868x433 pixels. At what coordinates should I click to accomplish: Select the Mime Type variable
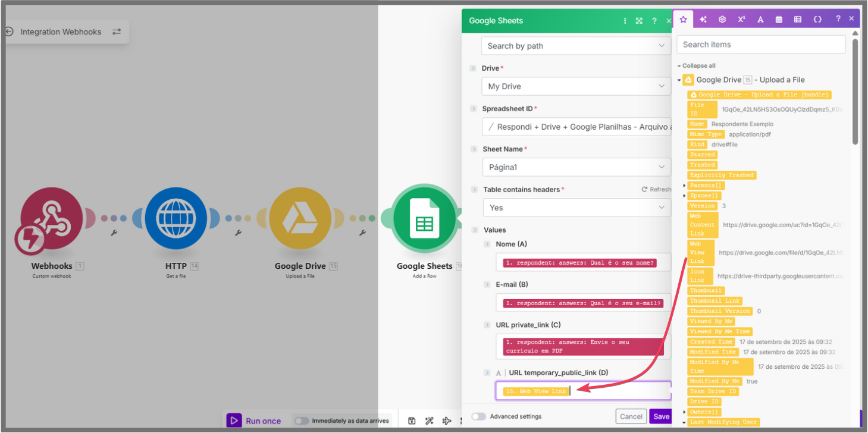point(706,134)
